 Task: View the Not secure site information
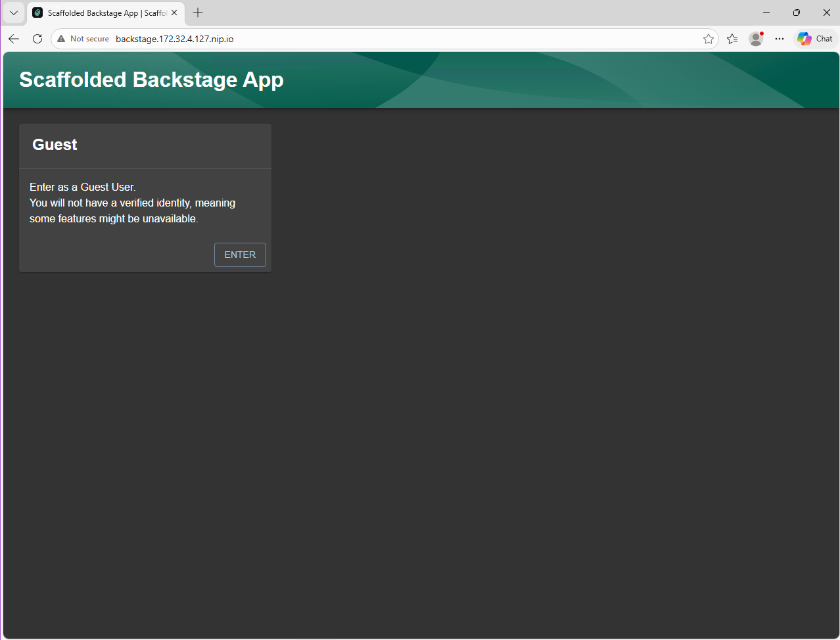pos(83,39)
